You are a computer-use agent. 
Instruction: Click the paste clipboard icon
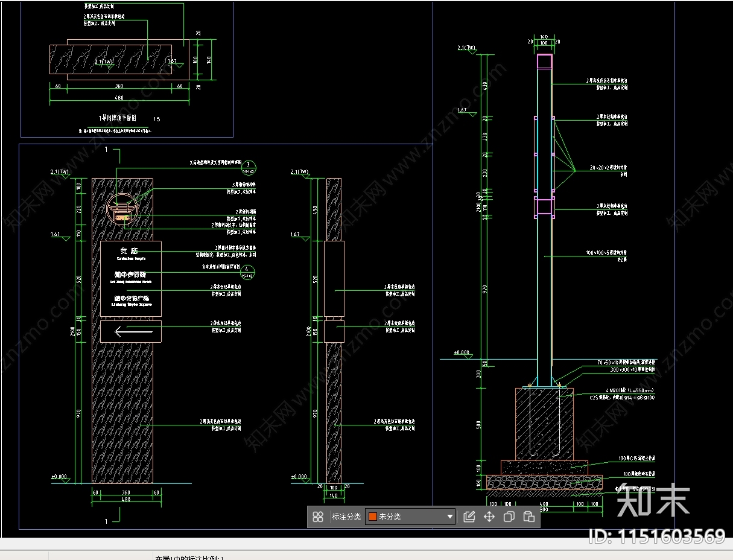[529, 517]
